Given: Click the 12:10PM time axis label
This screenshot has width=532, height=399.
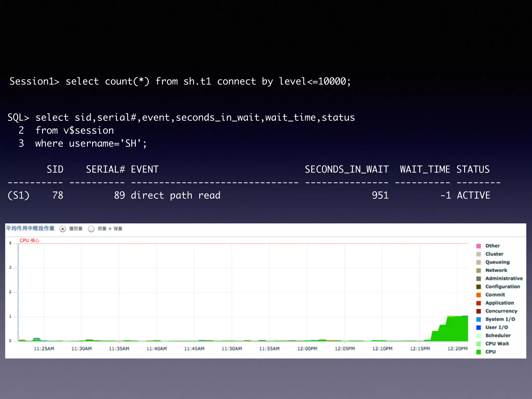Looking at the screenshot, I should (x=382, y=349).
